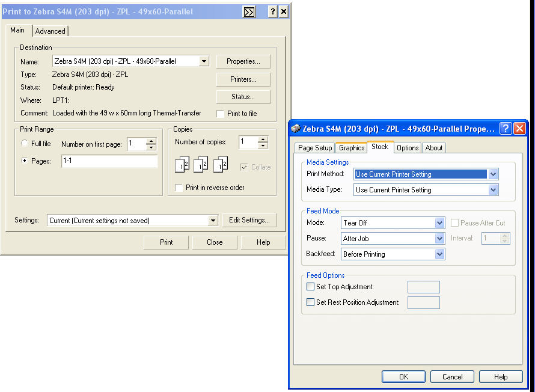
Task: Check Set Rest Position Adjustment option
Action: pyautogui.click(x=311, y=302)
